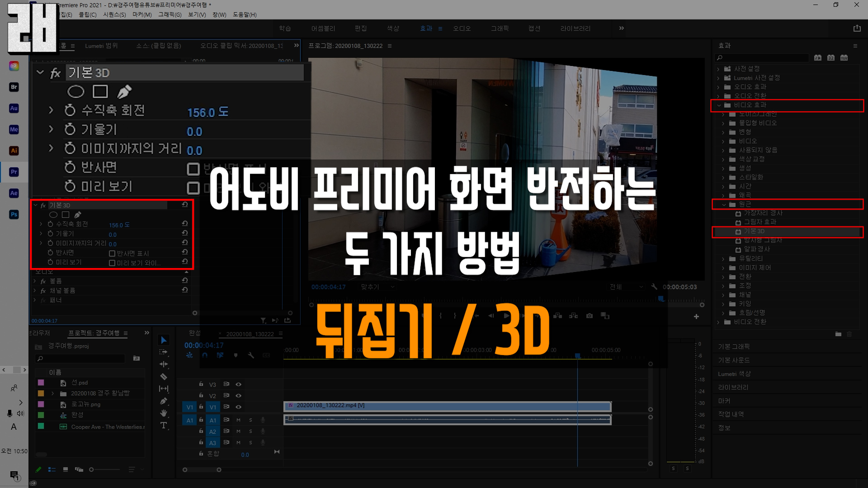Click the export frame camera icon
Screen dimensions: 868x488
pos(590,316)
